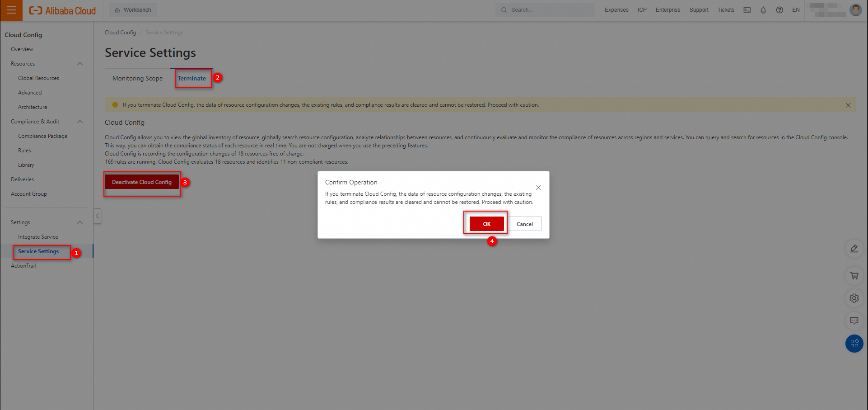The width and height of the screenshot is (868, 410).
Task: Open Deliveries in the sidebar
Action: 22,179
